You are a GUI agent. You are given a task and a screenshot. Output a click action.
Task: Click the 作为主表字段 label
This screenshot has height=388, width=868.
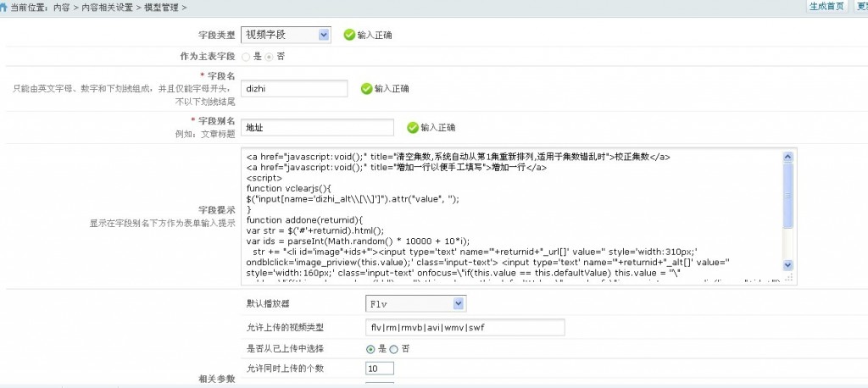tap(209, 57)
